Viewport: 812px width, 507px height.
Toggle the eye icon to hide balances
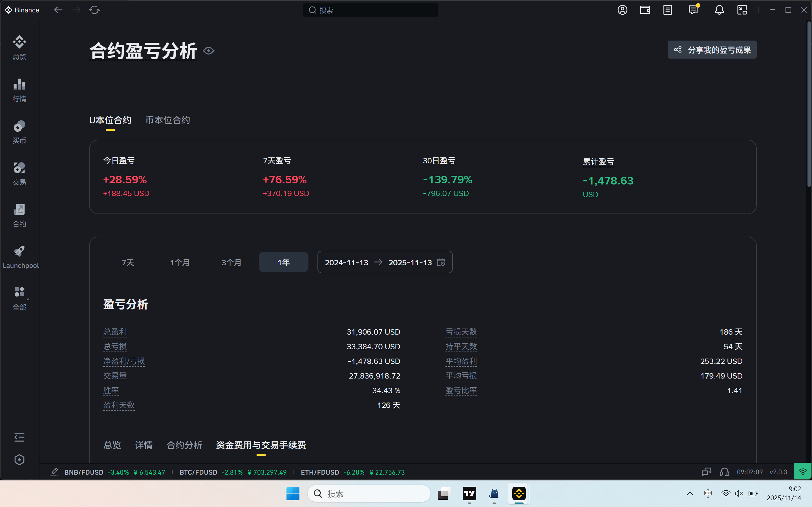pyautogui.click(x=209, y=51)
